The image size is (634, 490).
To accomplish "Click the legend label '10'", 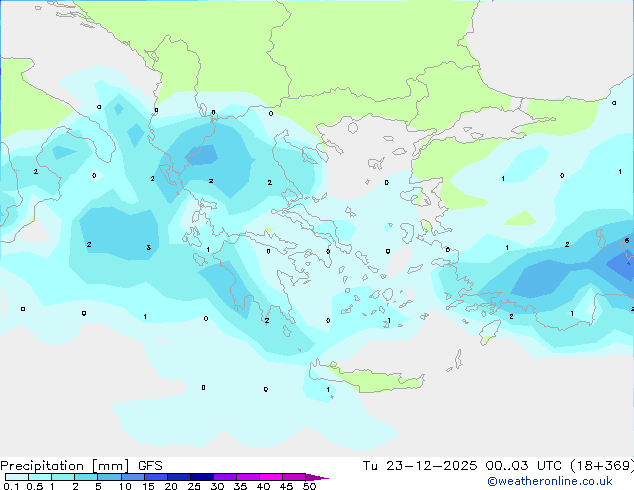I will pyautogui.click(x=125, y=486).
